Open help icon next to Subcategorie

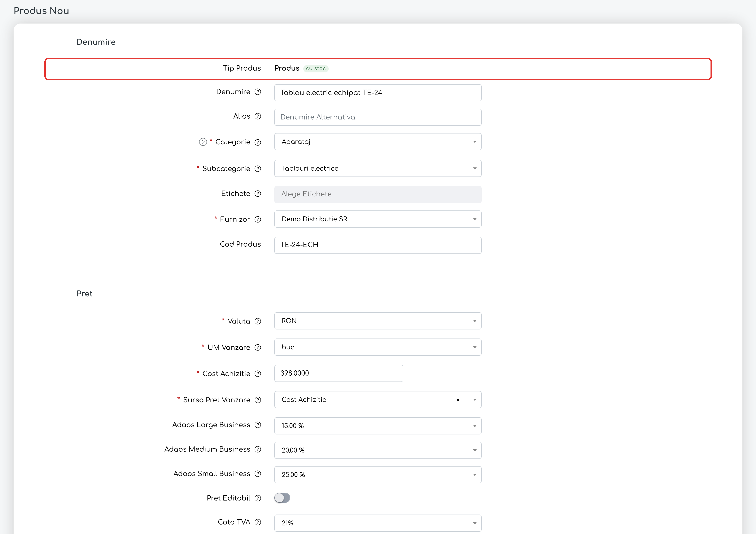point(258,169)
